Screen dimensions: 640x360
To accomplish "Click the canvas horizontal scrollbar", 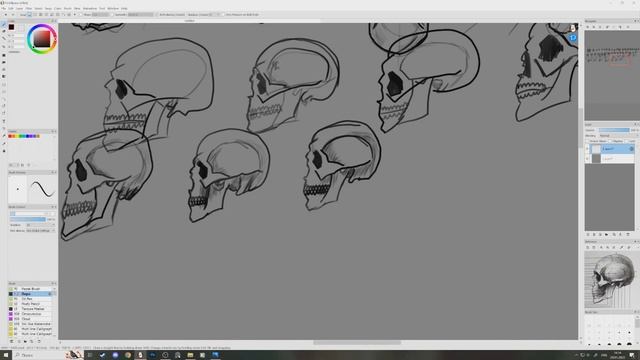I will click(357, 343).
